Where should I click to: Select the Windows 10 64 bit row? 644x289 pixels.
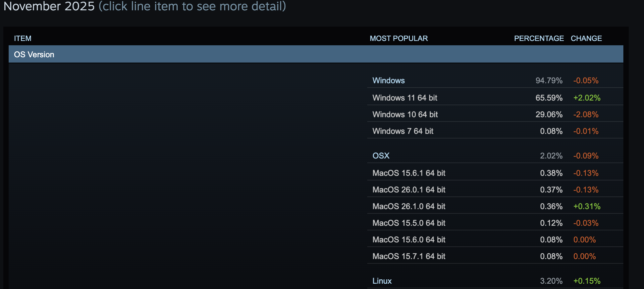click(x=405, y=115)
